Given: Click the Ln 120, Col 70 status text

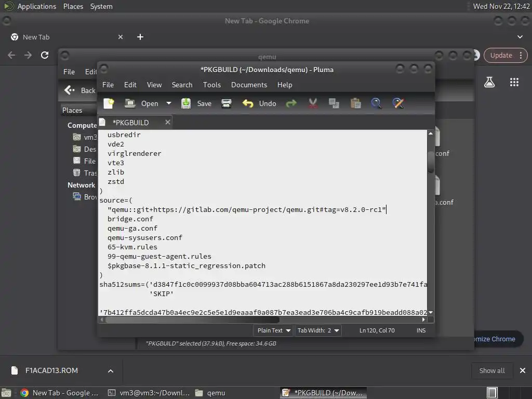Looking at the screenshot, I should (377, 330).
